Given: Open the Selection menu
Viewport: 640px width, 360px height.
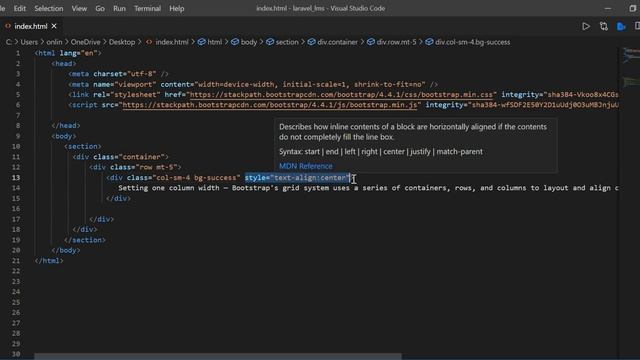Looking at the screenshot, I should click(x=49, y=8).
